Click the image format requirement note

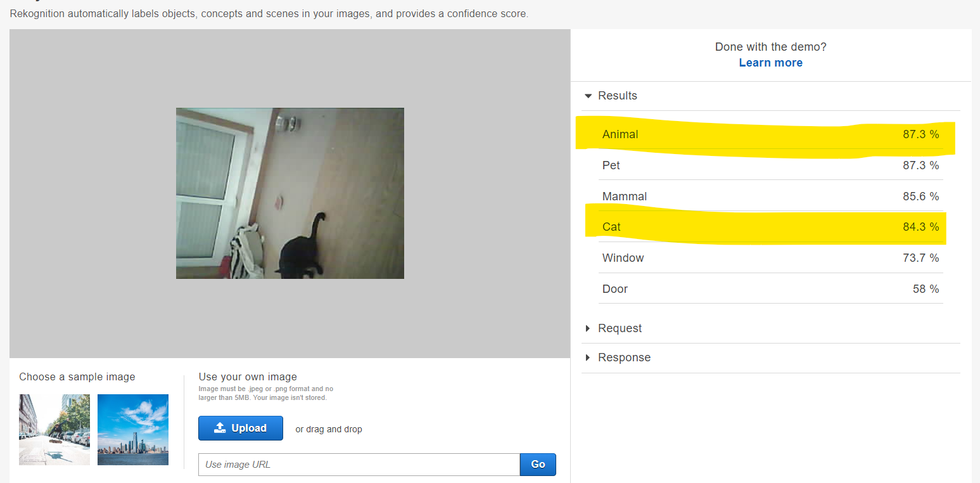point(266,393)
